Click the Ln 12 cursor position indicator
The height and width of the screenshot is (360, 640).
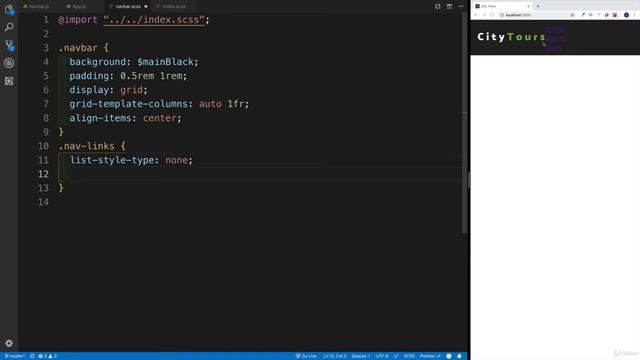335,356
